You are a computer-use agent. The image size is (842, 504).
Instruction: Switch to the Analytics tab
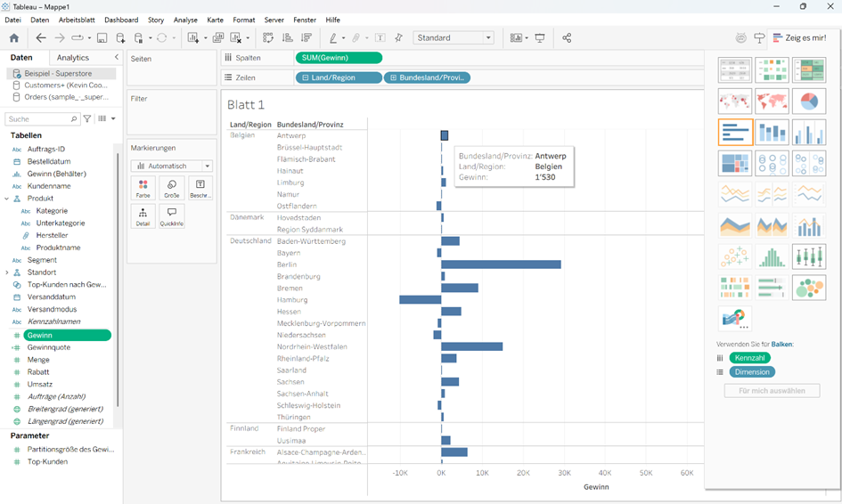(73, 57)
